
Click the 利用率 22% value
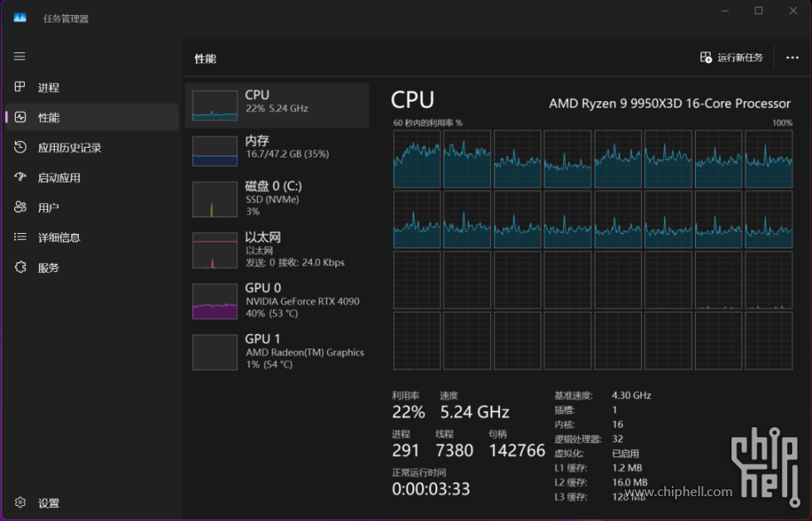click(409, 412)
